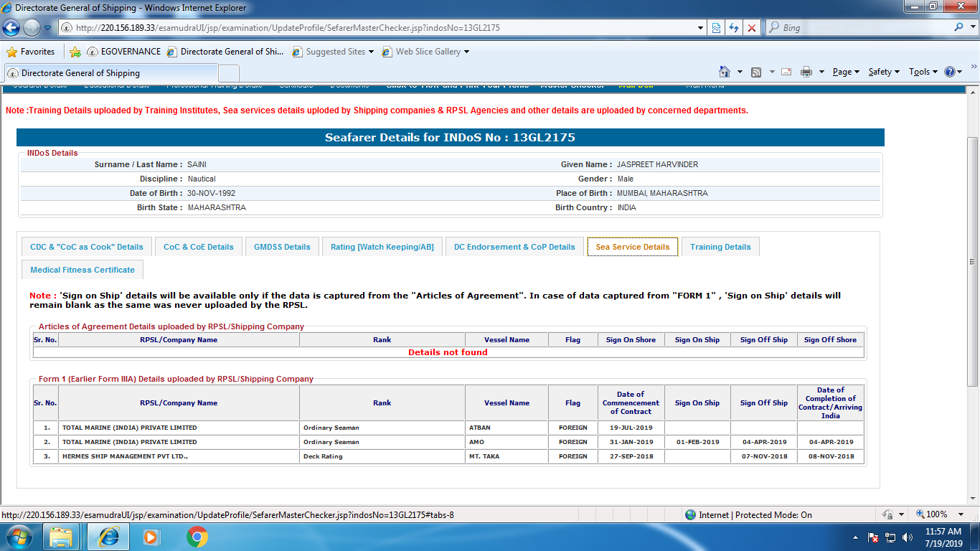This screenshot has width=980, height=551.
Task: Open Chrome from the taskbar
Action: (x=197, y=537)
